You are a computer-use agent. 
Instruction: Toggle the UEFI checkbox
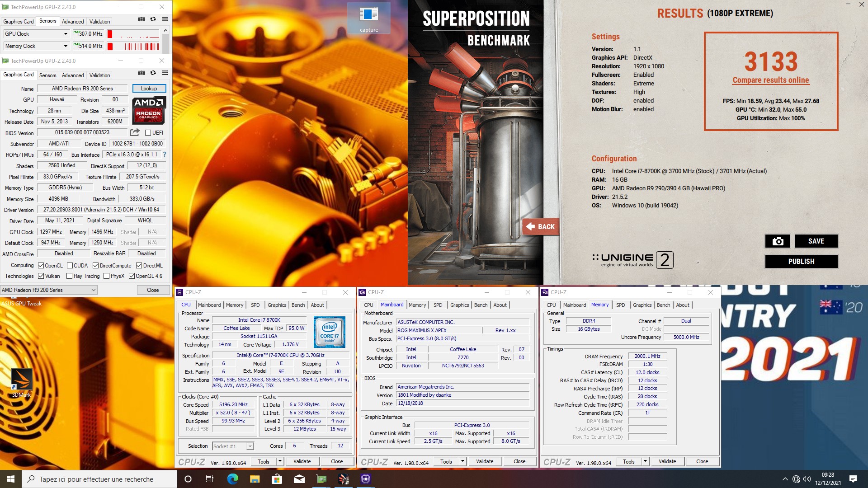[148, 133]
